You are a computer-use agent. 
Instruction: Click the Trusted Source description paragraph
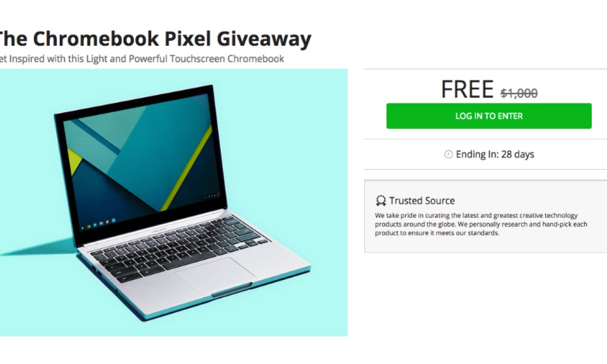pyautogui.click(x=481, y=224)
